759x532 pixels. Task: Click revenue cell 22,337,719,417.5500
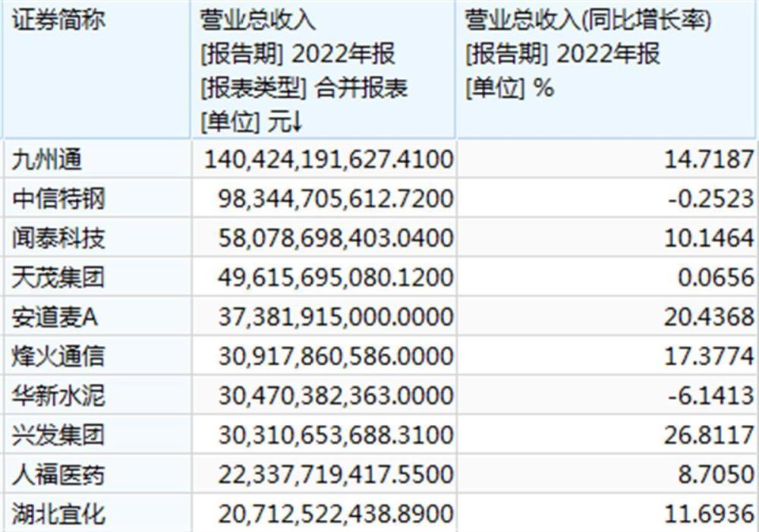324,474
